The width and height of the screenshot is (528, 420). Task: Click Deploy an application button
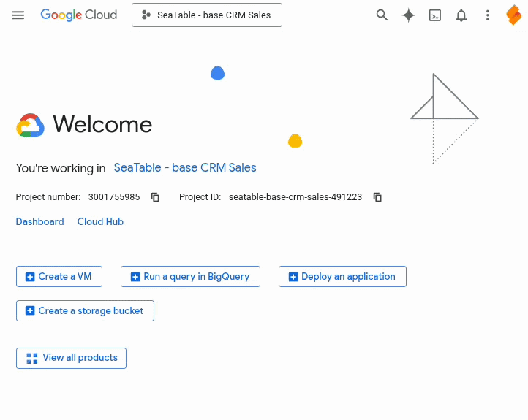(x=342, y=277)
